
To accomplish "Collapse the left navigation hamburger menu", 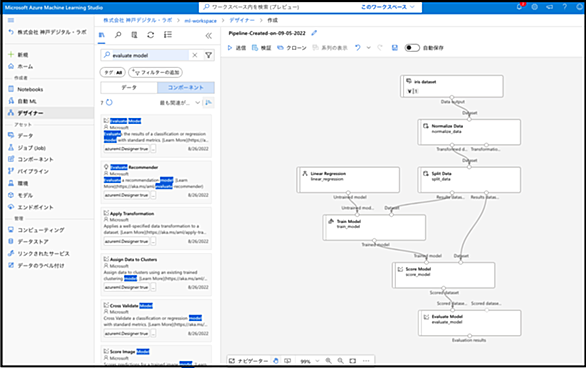I will 11,20.
